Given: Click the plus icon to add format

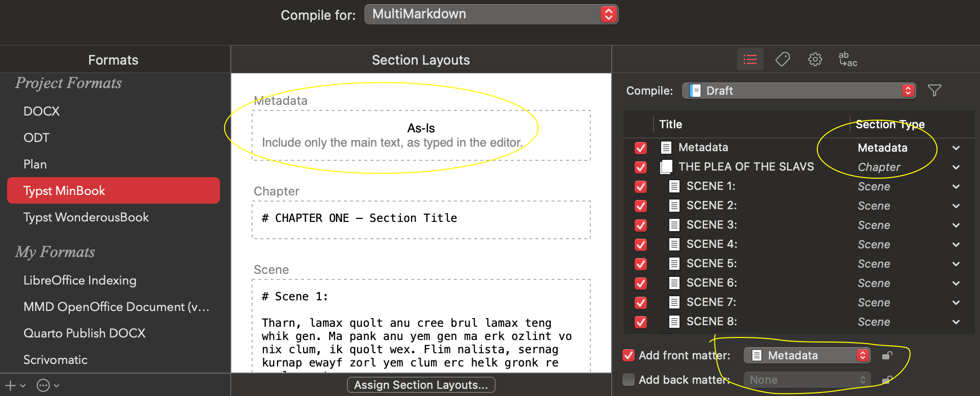Looking at the screenshot, I should pyautogui.click(x=10, y=386).
